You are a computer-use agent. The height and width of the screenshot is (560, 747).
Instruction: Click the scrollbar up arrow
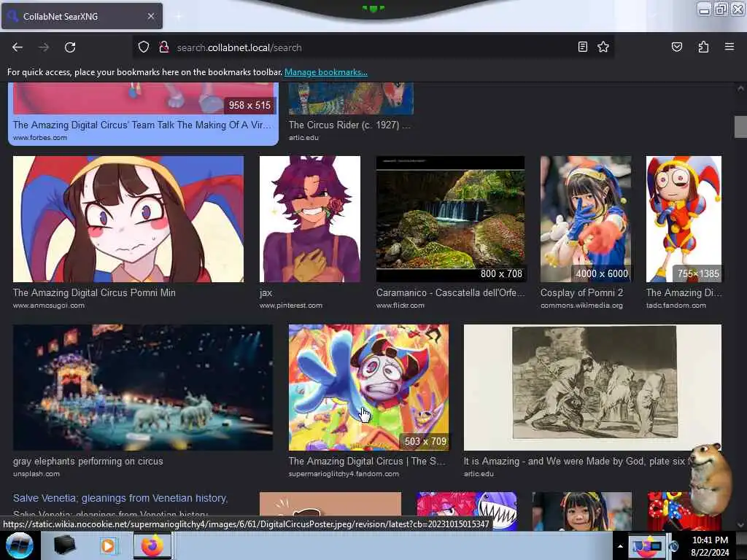(740, 88)
